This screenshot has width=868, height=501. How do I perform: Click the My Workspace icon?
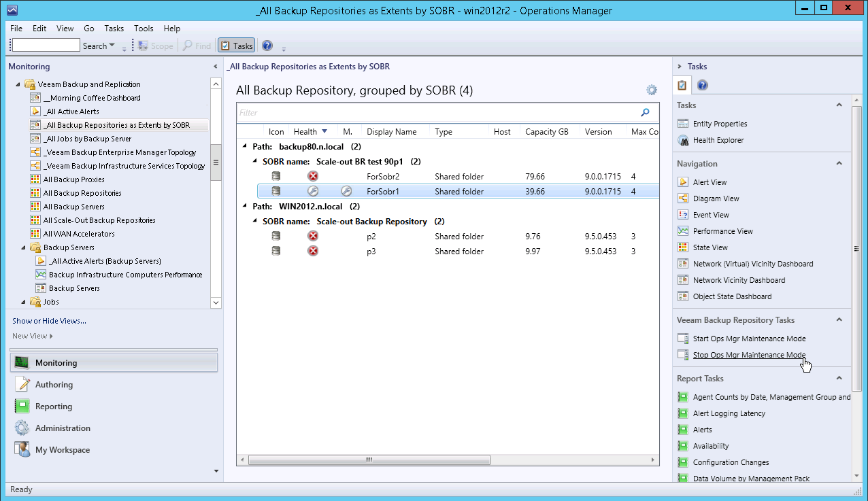click(22, 450)
